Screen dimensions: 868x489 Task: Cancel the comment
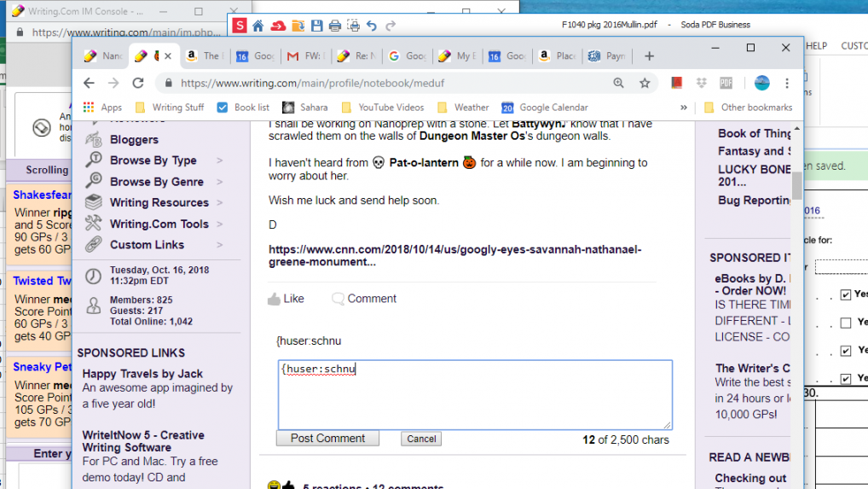click(421, 439)
